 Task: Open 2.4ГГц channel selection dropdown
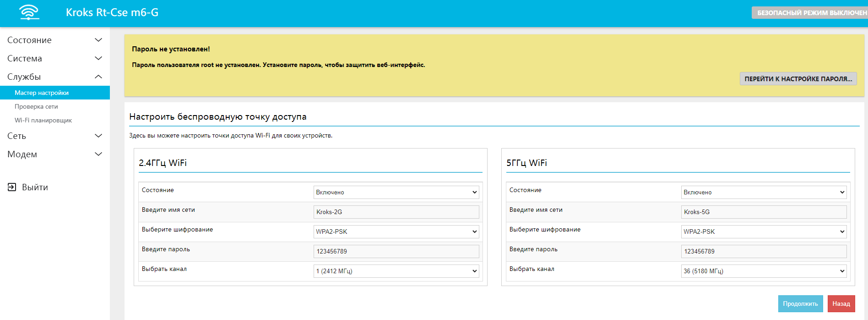point(396,271)
